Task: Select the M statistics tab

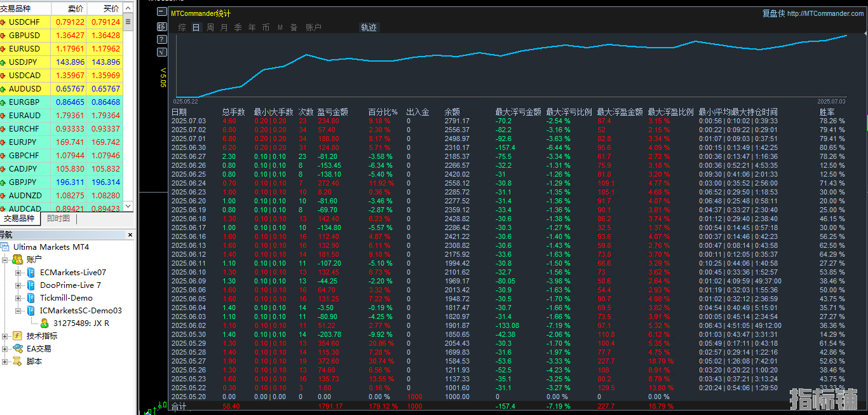Action: [280, 27]
